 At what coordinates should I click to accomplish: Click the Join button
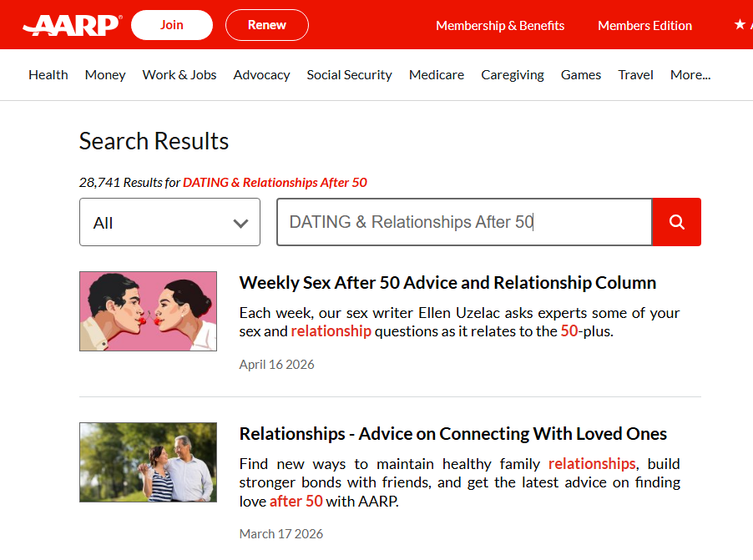(171, 25)
